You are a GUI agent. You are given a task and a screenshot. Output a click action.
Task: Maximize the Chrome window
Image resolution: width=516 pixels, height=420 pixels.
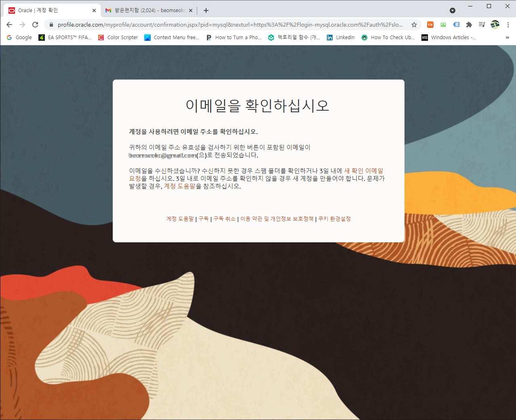[489, 6]
